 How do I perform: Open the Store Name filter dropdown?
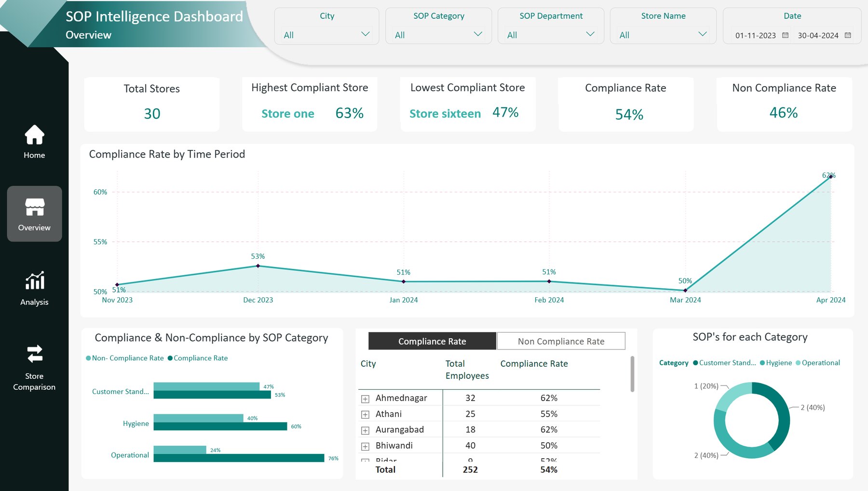663,35
